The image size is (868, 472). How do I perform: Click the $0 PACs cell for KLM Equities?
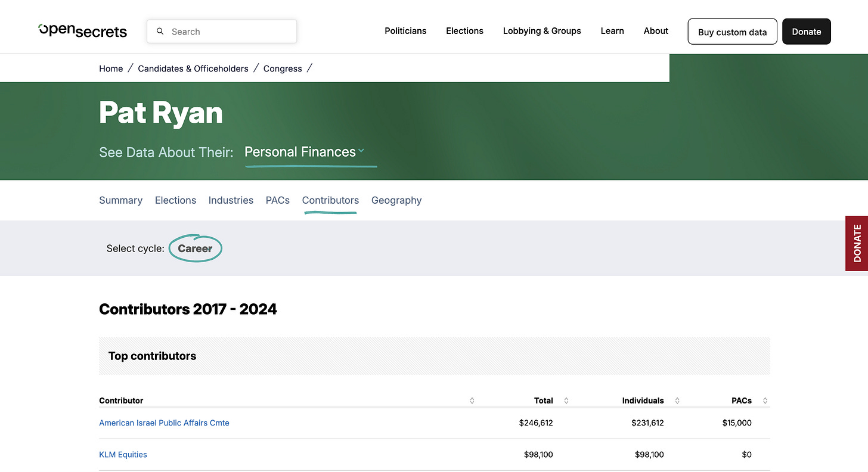click(x=746, y=455)
